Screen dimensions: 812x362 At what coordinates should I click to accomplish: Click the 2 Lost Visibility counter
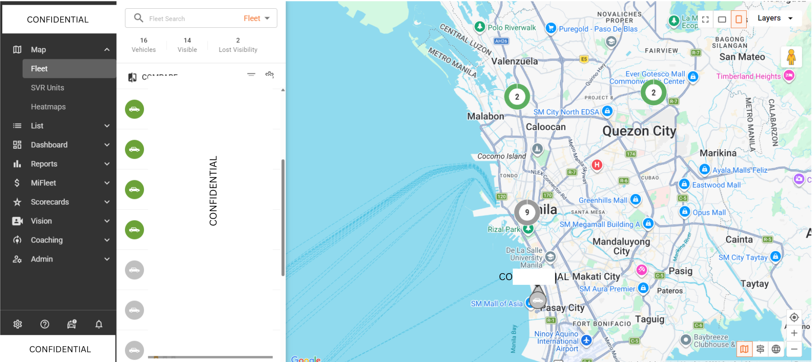[238, 45]
